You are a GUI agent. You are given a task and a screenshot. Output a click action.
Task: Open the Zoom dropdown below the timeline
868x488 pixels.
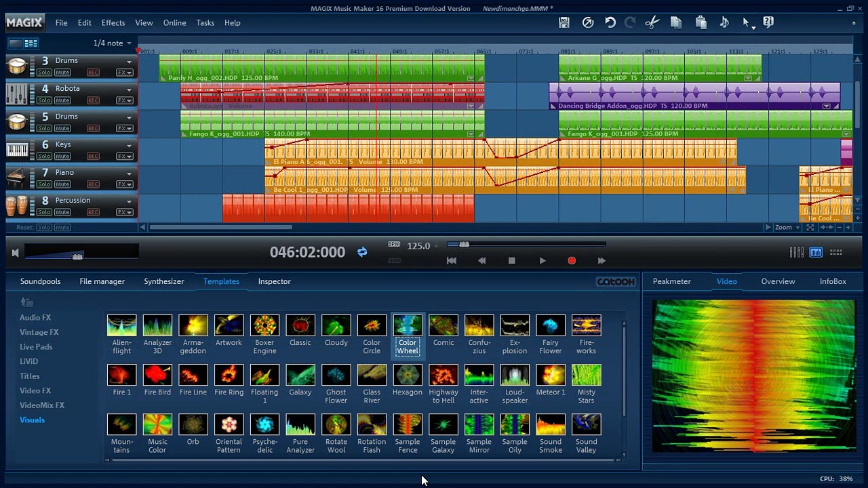[787, 228]
